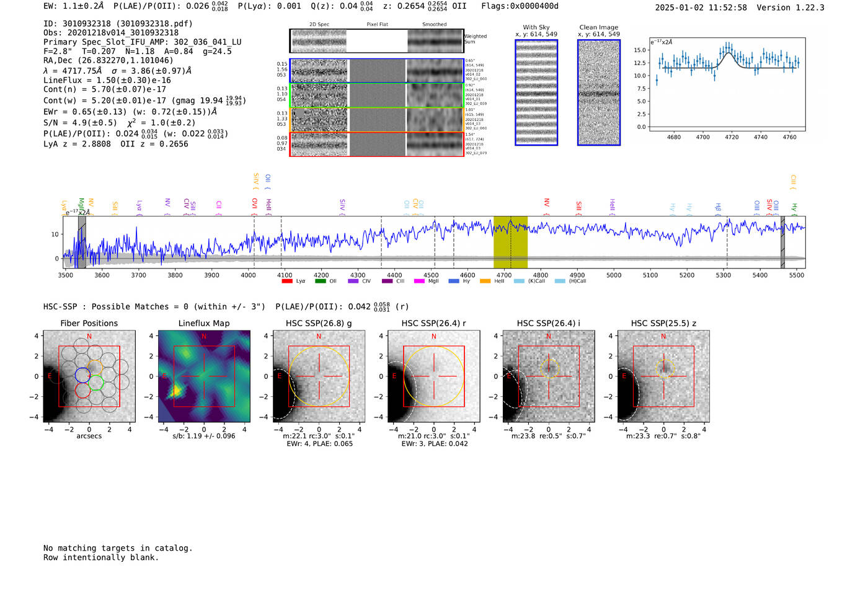This screenshot has width=868, height=591.
Task: Click the Flags:0x0000400d text
Action: pyautogui.click(x=520, y=6)
